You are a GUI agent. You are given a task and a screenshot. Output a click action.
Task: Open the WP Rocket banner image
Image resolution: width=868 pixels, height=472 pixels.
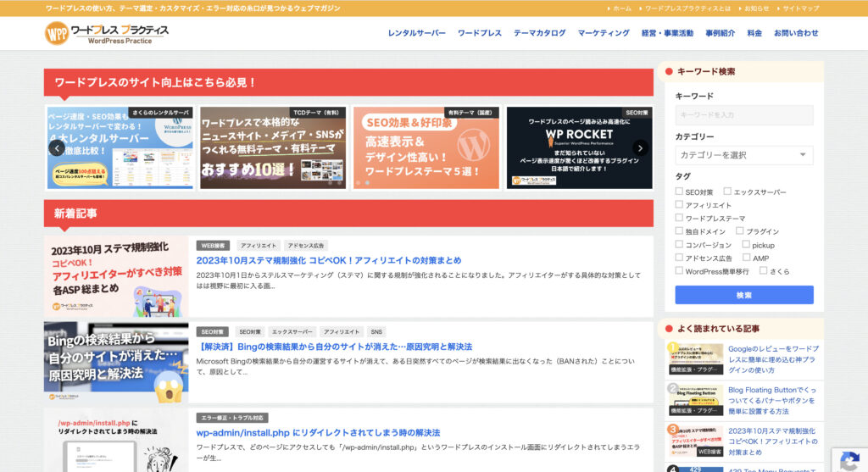[x=580, y=148]
